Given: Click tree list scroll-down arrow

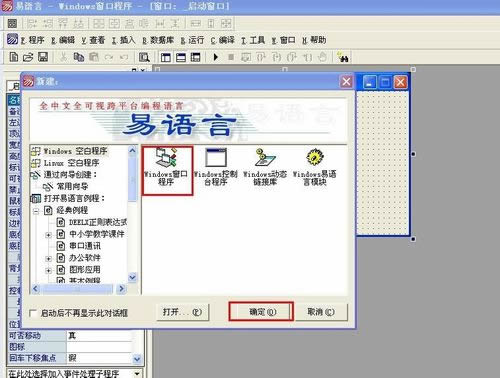Looking at the screenshot, I should tap(132, 277).
